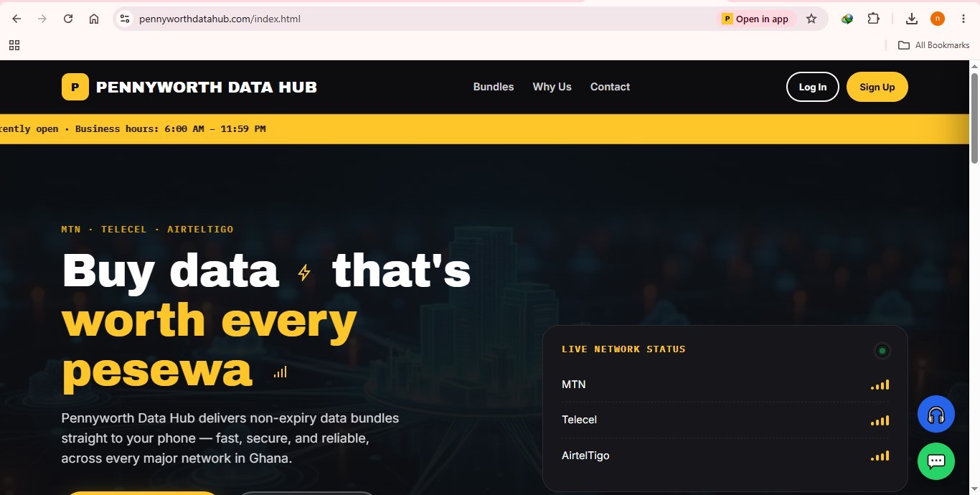The width and height of the screenshot is (980, 495).
Task: Click the signal bars icon beside pesewa
Action: (x=280, y=372)
